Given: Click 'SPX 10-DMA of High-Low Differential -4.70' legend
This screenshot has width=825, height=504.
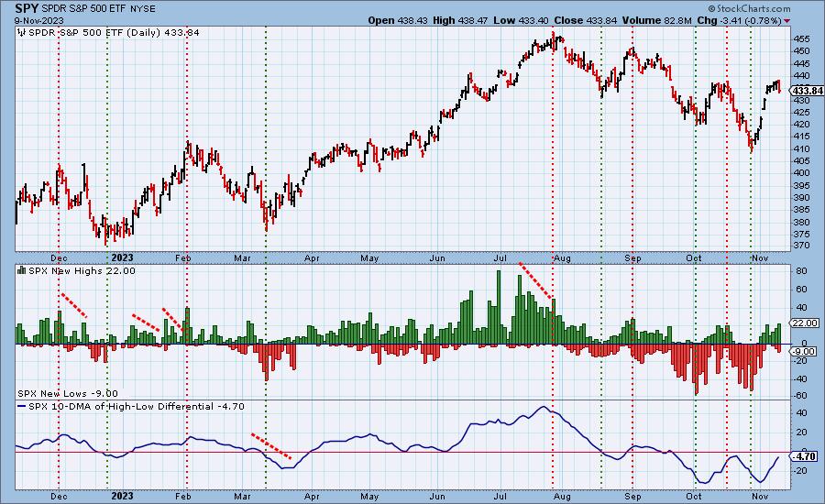Looking at the screenshot, I should pyautogui.click(x=137, y=406).
